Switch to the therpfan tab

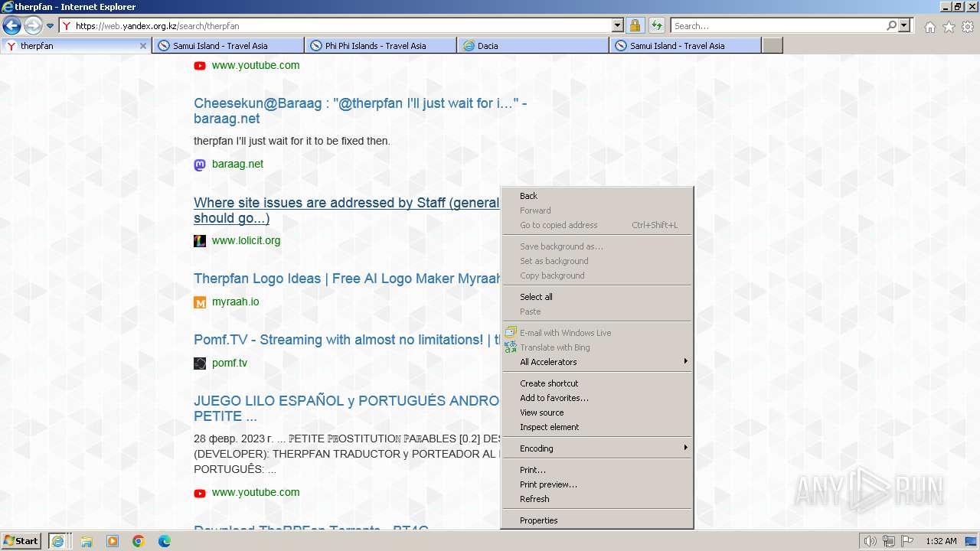tap(76, 46)
